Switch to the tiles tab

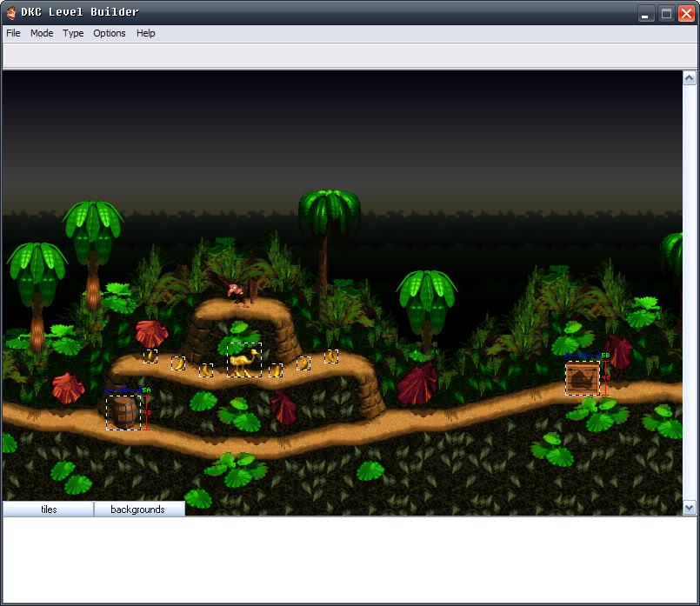(49, 509)
